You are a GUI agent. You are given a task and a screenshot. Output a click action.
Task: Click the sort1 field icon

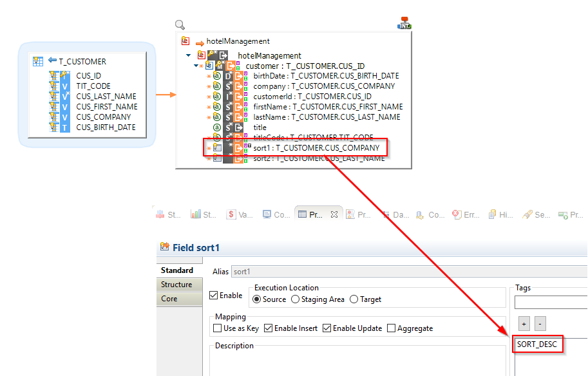[x=217, y=148]
